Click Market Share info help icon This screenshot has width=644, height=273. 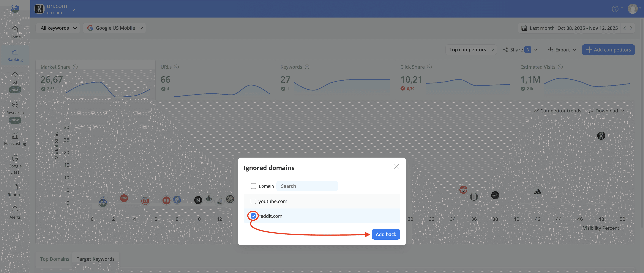[75, 67]
